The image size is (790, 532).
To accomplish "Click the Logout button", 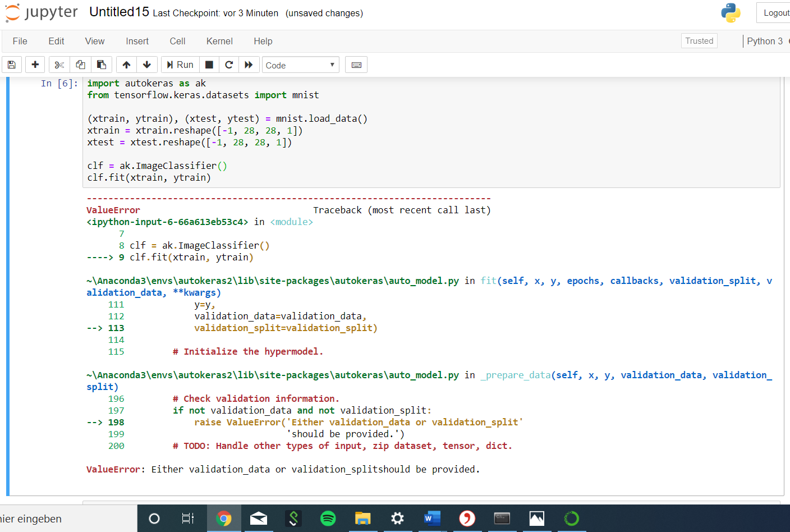I will pyautogui.click(x=779, y=12).
